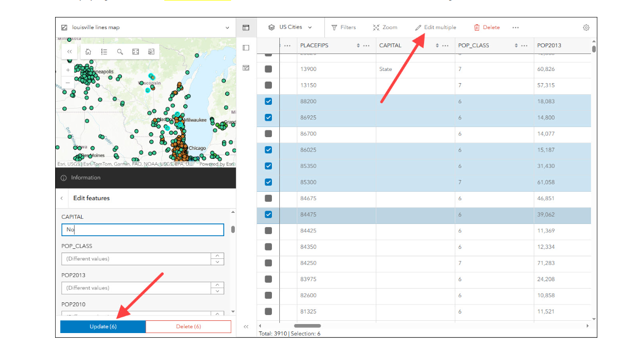Click inside the CAPITAL text field showing No
The image size is (644, 350).
[x=143, y=229]
